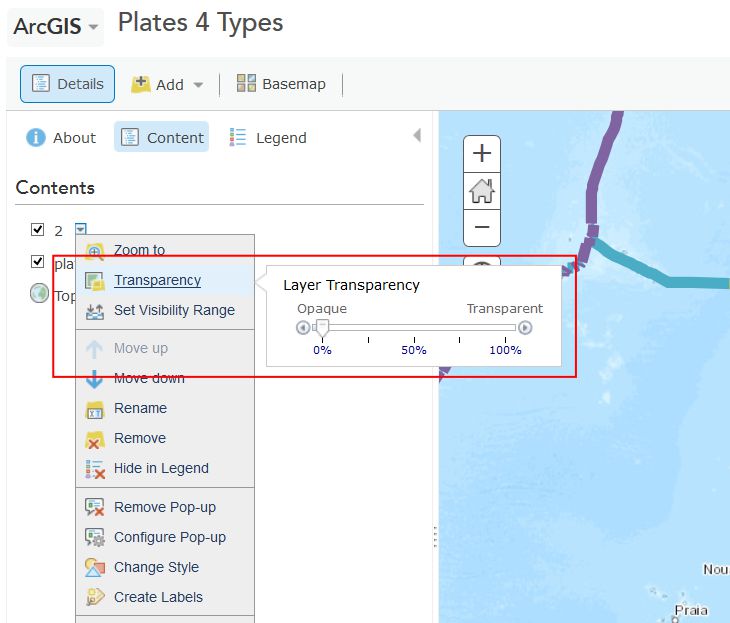Click the Change Style text label
730x623 pixels.
[x=156, y=567]
